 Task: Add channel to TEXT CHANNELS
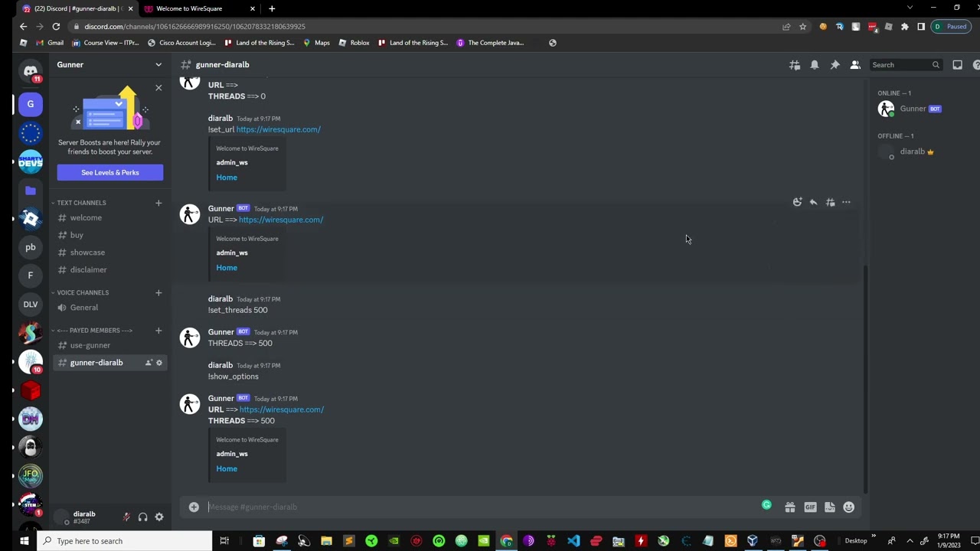[158, 203]
